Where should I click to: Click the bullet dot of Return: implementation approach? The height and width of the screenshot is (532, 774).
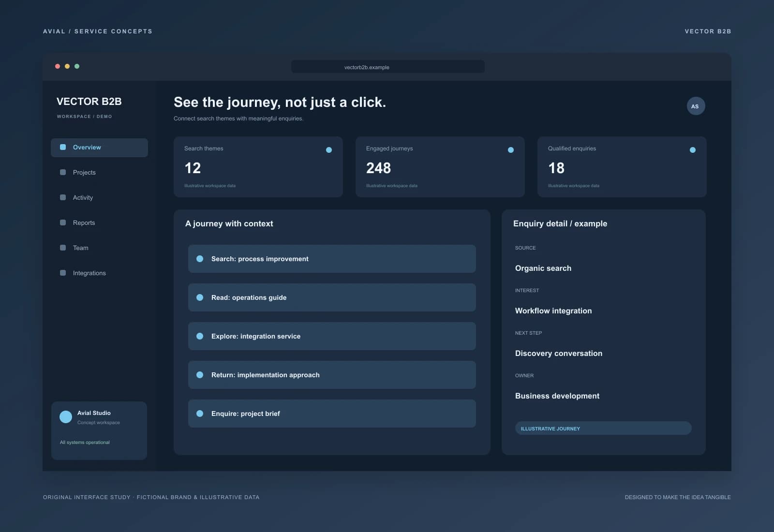click(200, 375)
